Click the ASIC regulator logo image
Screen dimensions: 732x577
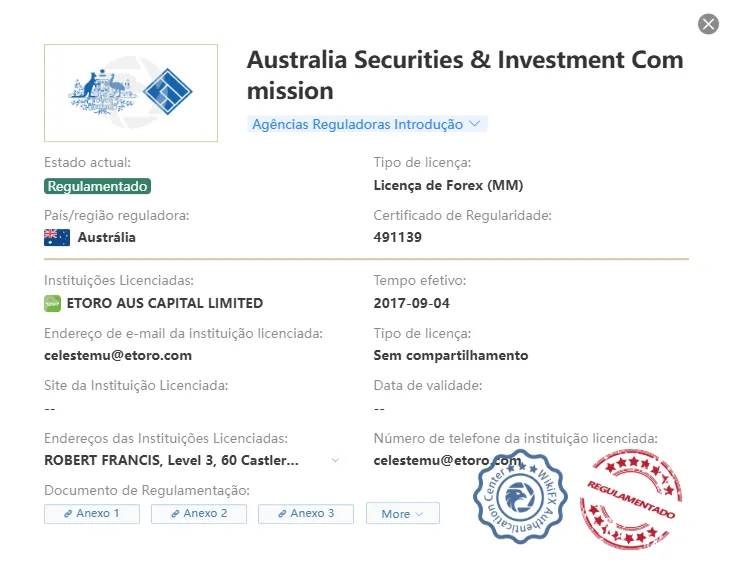coord(131,93)
